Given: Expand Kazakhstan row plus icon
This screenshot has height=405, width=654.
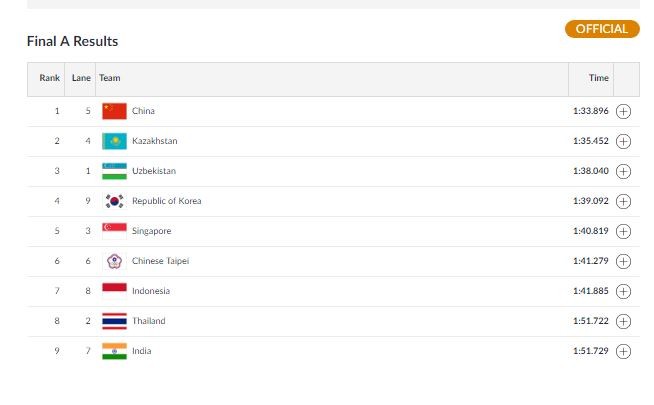Looking at the screenshot, I should tap(623, 141).
